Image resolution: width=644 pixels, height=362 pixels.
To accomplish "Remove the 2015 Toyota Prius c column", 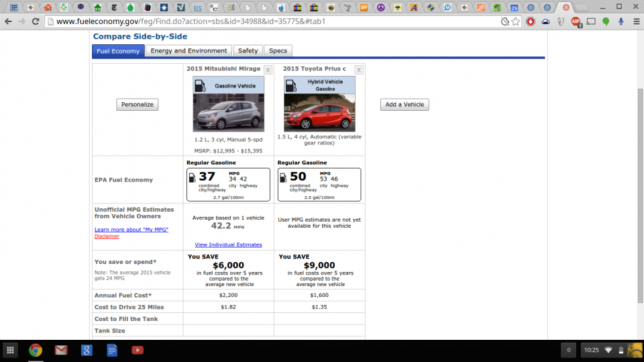I will tap(359, 70).
